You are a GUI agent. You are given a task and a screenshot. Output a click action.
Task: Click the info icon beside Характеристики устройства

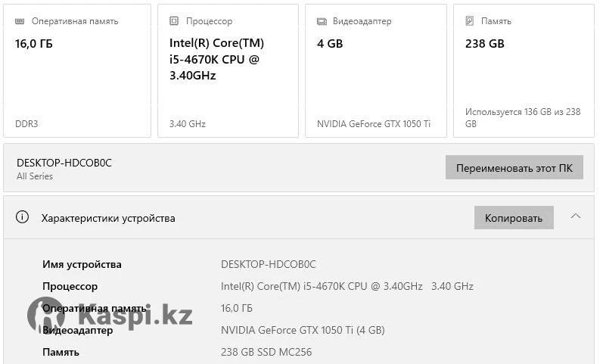[23, 218]
